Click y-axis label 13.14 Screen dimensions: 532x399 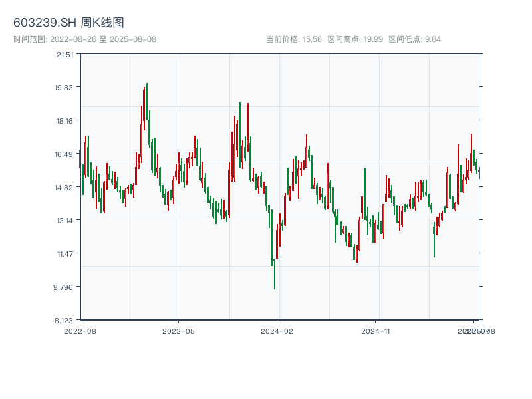(x=65, y=221)
